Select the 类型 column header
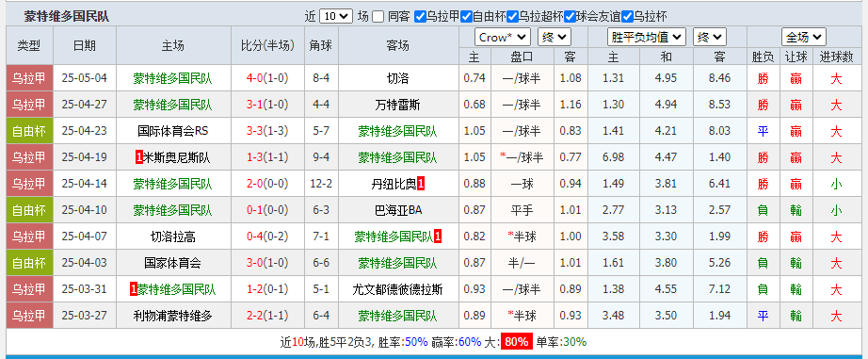Image resolution: width=868 pixels, height=359 pixels. [x=29, y=45]
